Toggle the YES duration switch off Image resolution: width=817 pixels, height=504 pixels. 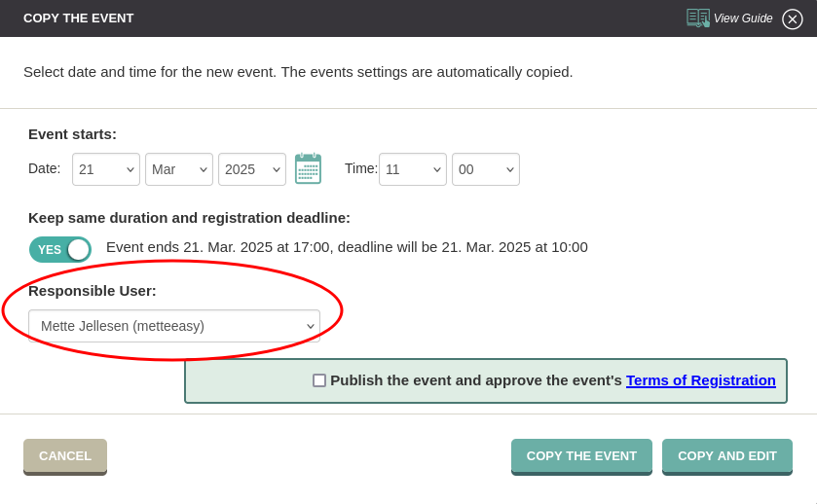pos(60,249)
